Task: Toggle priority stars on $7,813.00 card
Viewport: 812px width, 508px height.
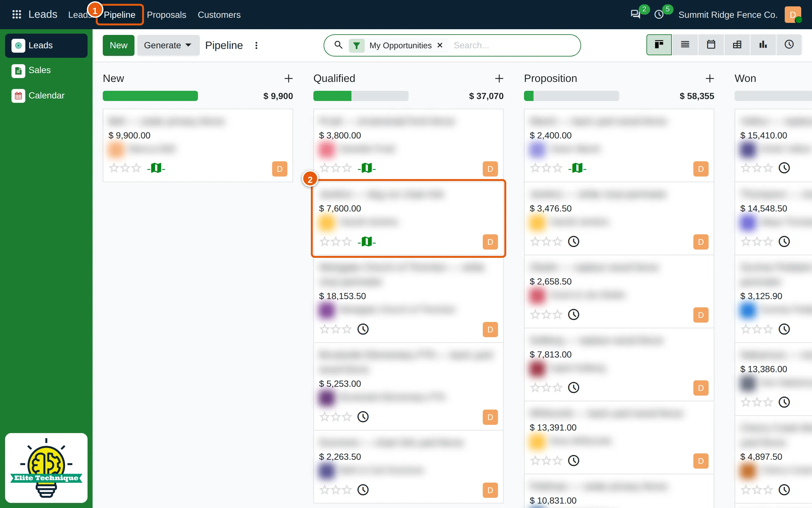Action: click(546, 387)
